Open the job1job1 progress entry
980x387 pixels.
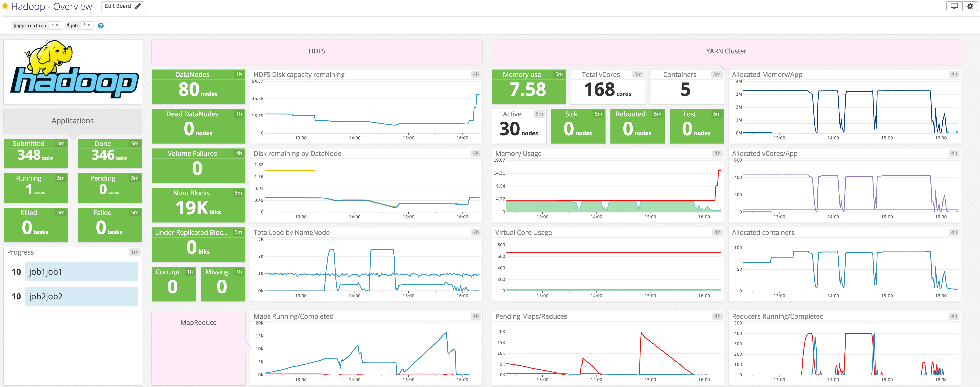click(x=81, y=271)
